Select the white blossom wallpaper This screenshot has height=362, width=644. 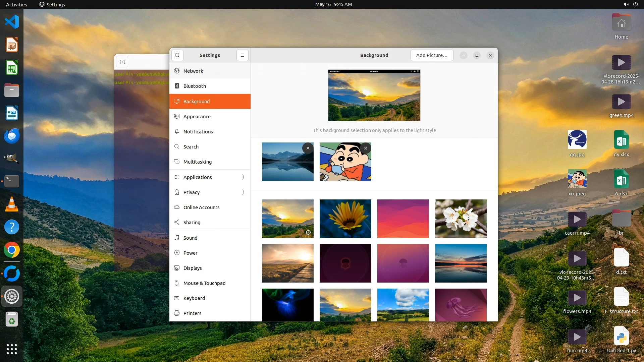coord(461,219)
